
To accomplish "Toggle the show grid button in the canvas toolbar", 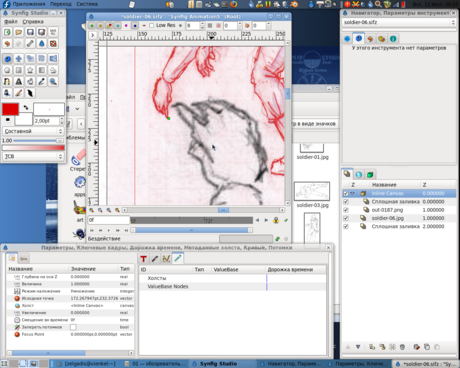I will [x=210, y=25].
